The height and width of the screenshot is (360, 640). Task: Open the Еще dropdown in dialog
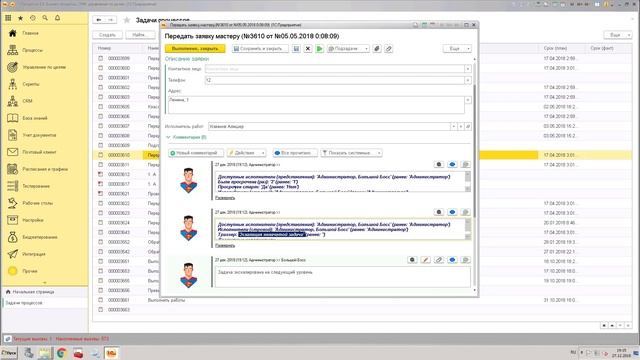tap(457, 49)
